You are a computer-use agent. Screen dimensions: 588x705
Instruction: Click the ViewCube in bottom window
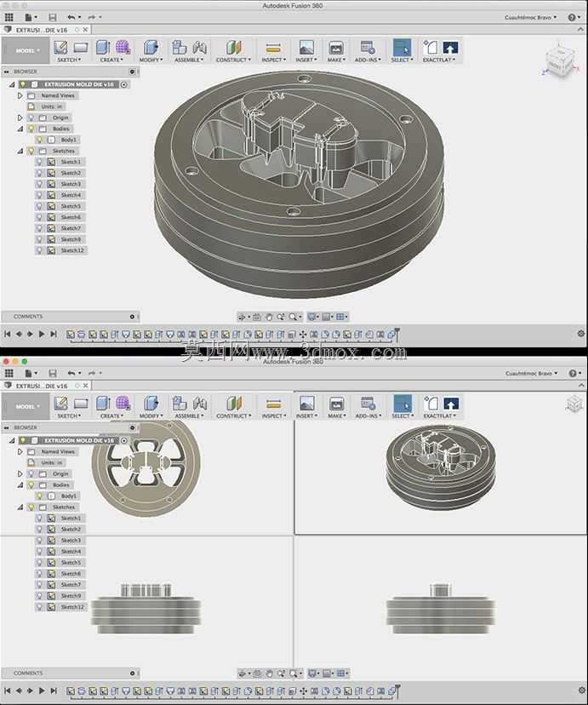pos(575,404)
